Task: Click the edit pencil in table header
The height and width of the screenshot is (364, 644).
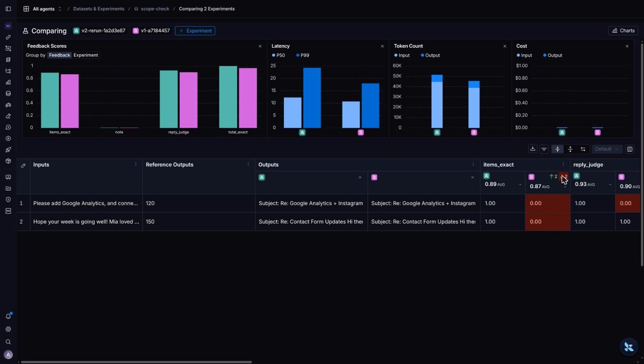Action: pyautogui.click(x=23, y=165)
